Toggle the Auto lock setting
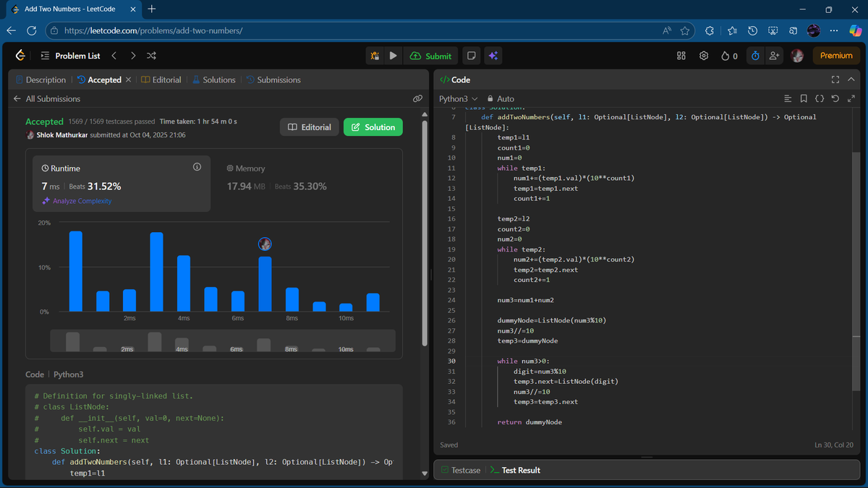This screenshot has width=868, height=488. pos(501,99)
